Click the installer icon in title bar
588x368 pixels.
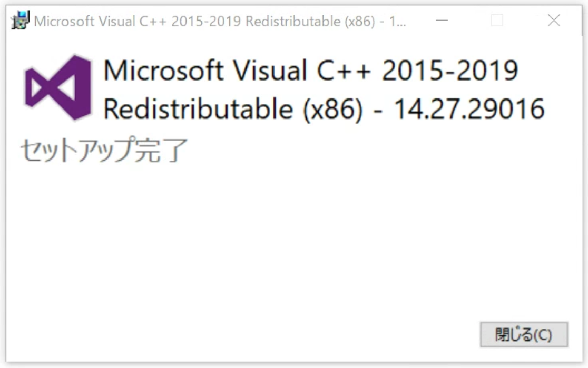pyautogui.click(x=21, y=21)
